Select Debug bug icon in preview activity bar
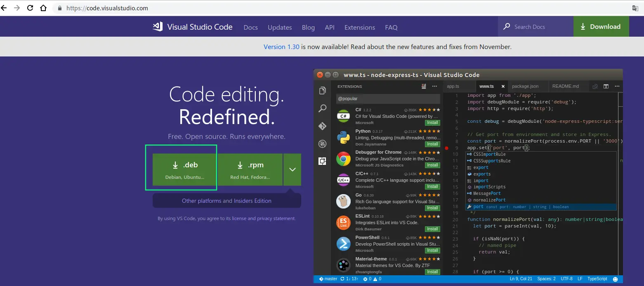Screen dimensions: 644x286 (x=323, y=144)
